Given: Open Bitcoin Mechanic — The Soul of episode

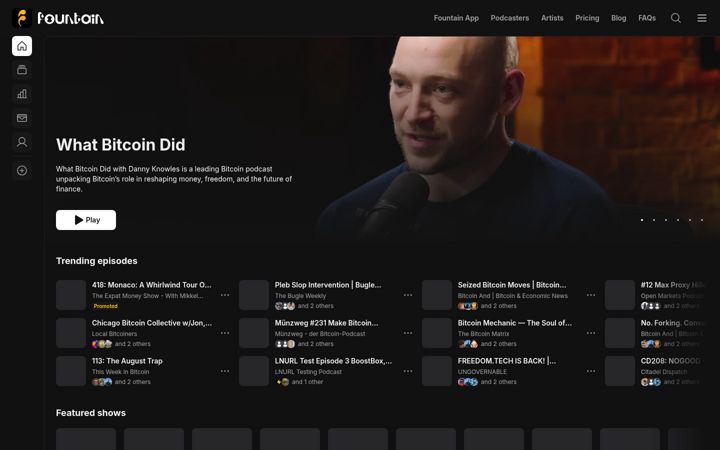Looking at the screenshot, I should pyautogui.click(x=515, y=323).
